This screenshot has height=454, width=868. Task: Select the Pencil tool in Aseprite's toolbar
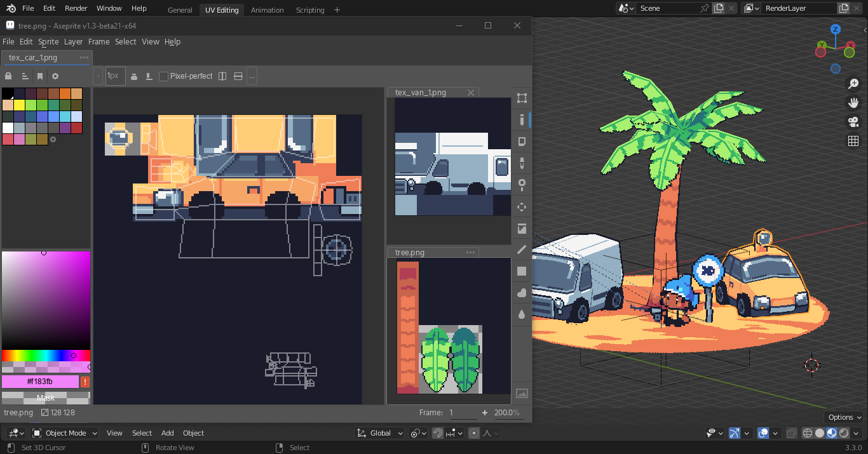[x=522, y=119]
